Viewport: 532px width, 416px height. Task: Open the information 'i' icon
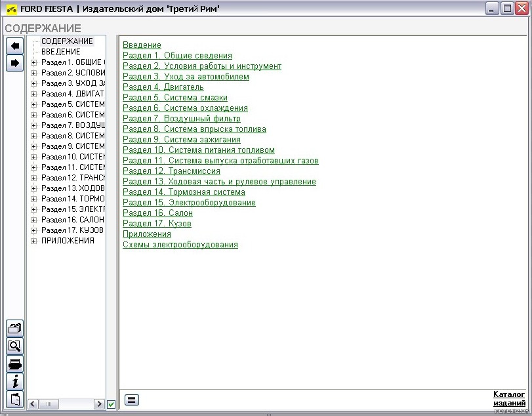pyautogui.click(x=14, y=381)
